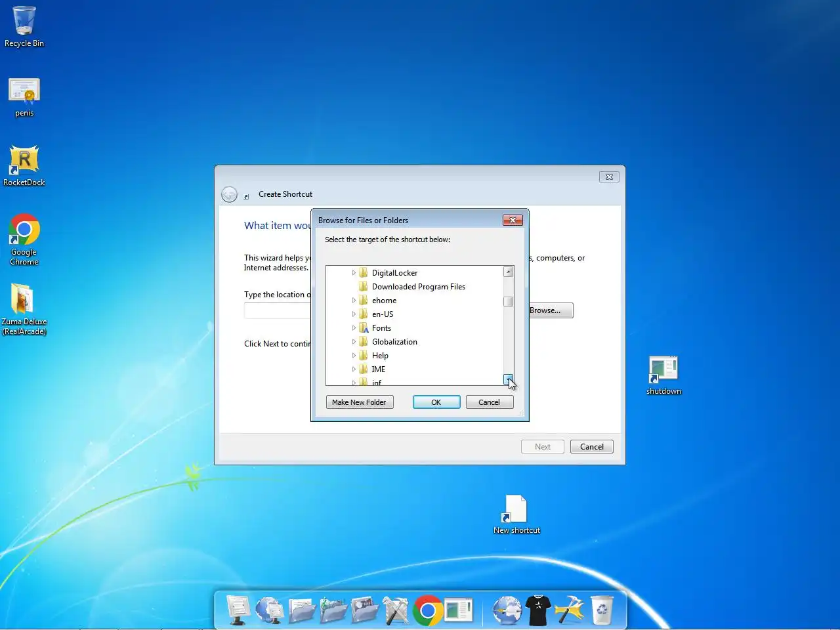840x630 pixels.
Task: Close the Create Shortcut window
Action: [609, 177]
